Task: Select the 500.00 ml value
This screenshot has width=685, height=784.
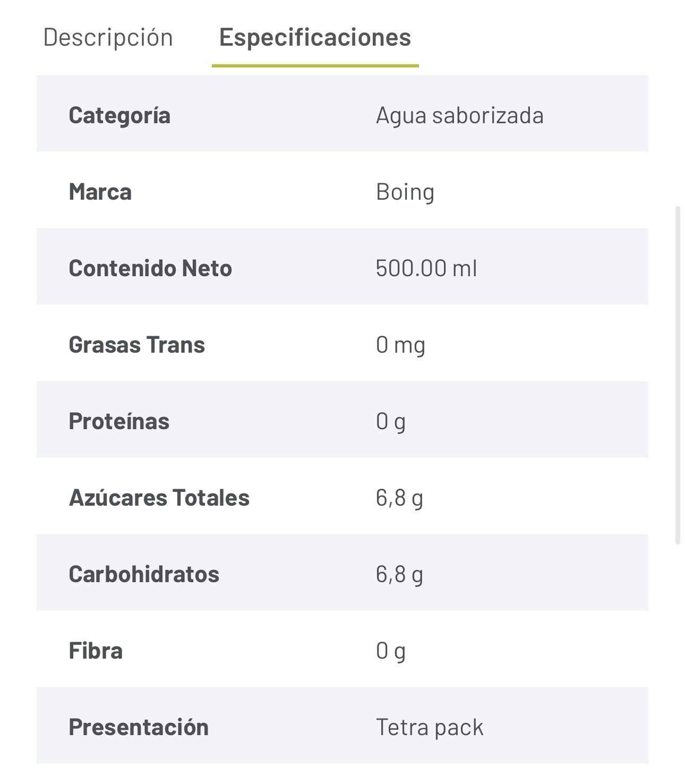Action: pyautogui.click(x=426, y=268)
